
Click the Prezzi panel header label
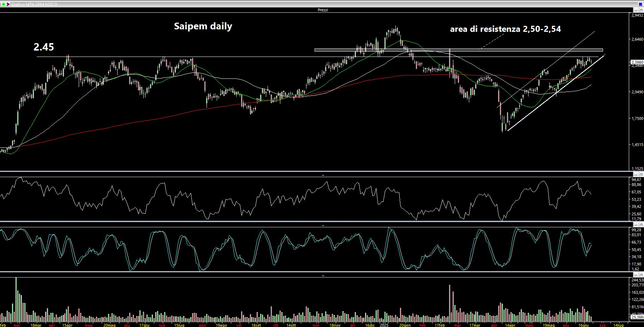point(323,10)
